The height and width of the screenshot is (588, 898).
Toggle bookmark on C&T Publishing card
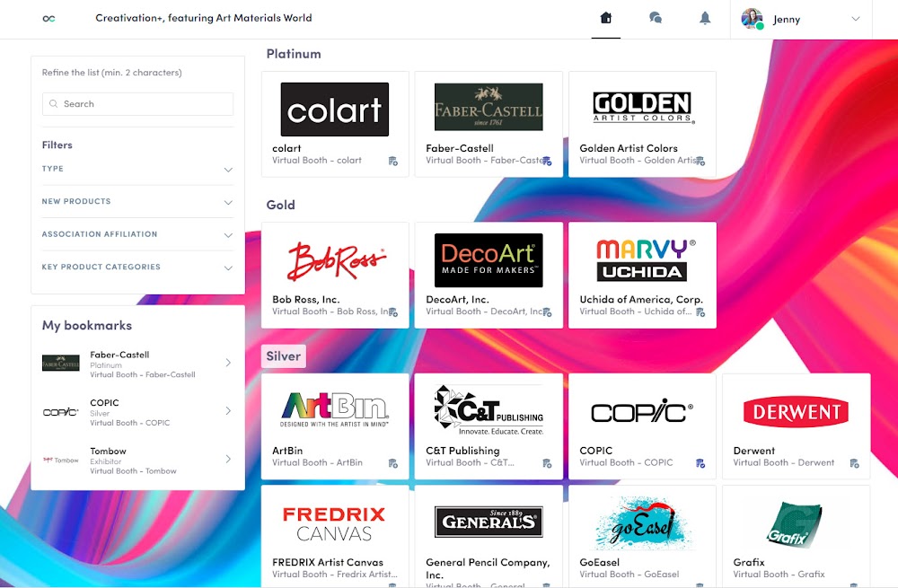point(547,463)
